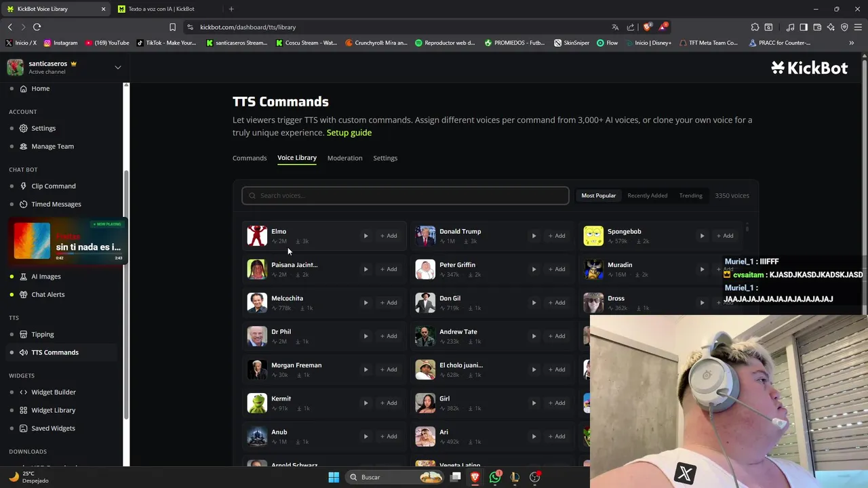868x488 pixels.
Task: Expand the bookmarks overflow chevron
Action: click(x=851, y=43)
